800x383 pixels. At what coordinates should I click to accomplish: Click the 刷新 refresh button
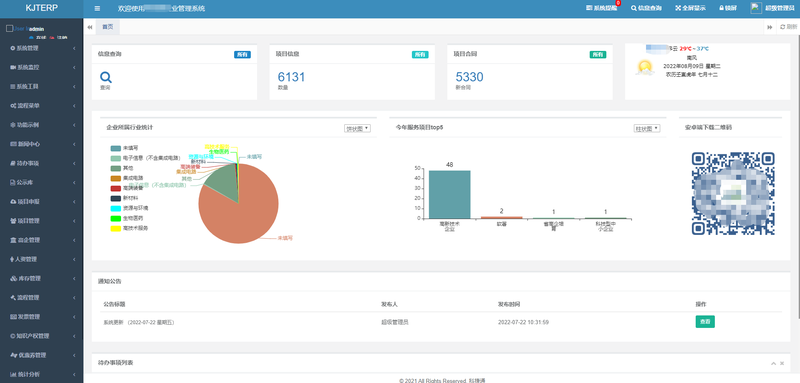(x=789, y=27)
